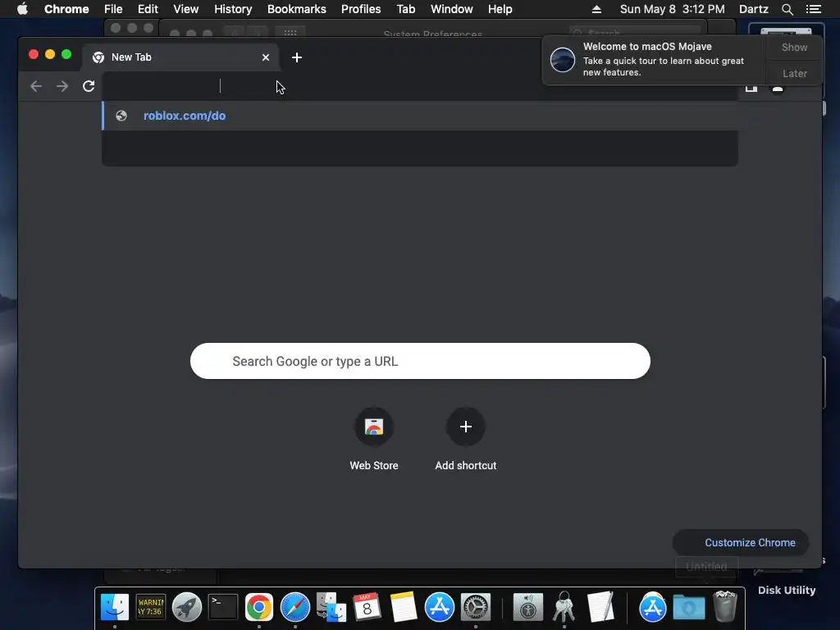Image resolution: width=840 pixels, height=630 pixels.
Task: Click the forward navigation arrow
Action: [62, 86]
